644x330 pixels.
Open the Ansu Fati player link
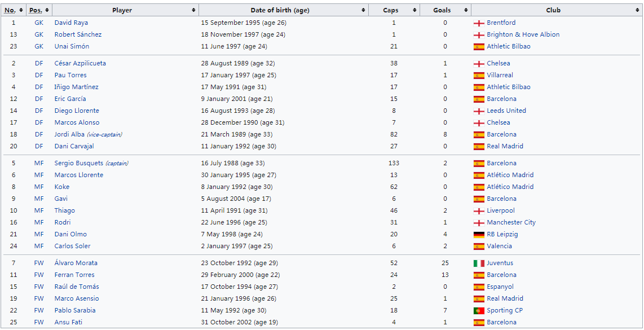(68, 322)
